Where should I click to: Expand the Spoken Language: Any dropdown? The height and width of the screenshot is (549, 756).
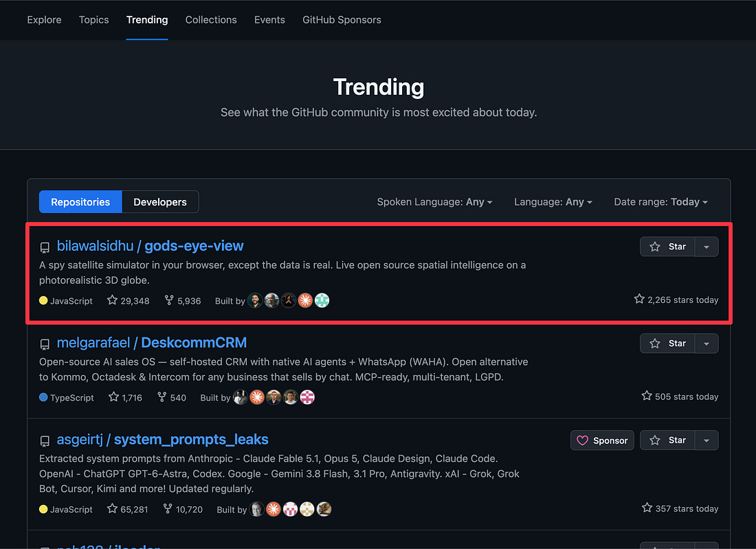[x=434, y=202]
